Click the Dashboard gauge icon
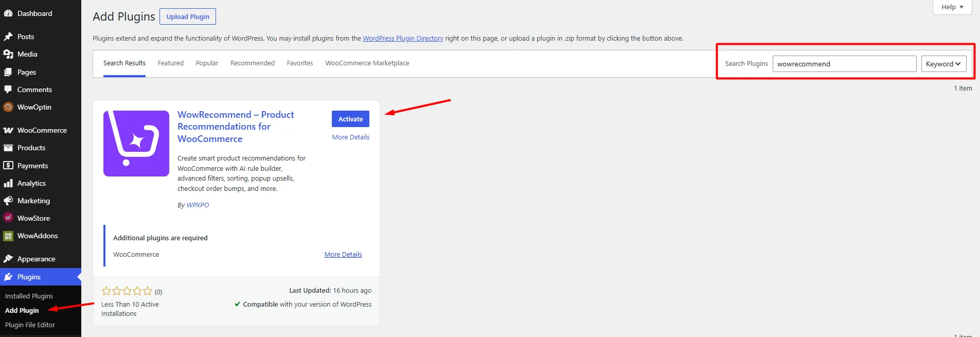 (x=8, y=13)
